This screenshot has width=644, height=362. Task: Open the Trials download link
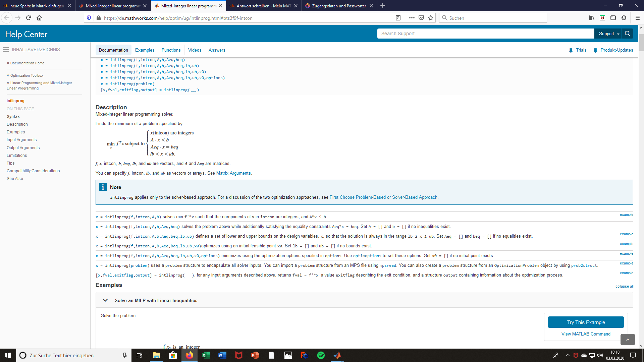581,50
